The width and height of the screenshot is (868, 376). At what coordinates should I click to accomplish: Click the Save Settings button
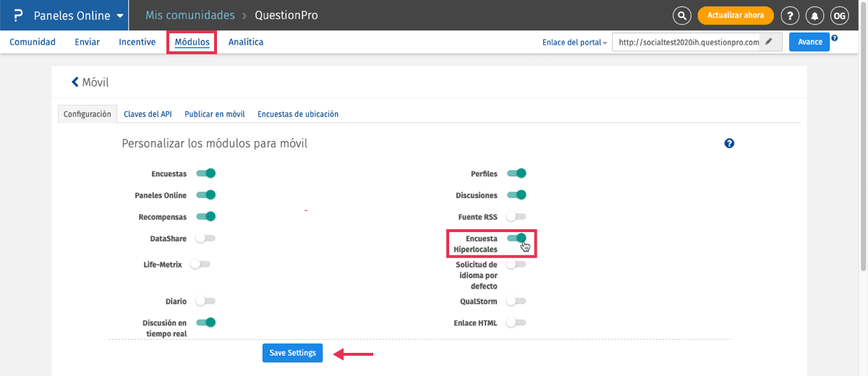pos(292,353)
